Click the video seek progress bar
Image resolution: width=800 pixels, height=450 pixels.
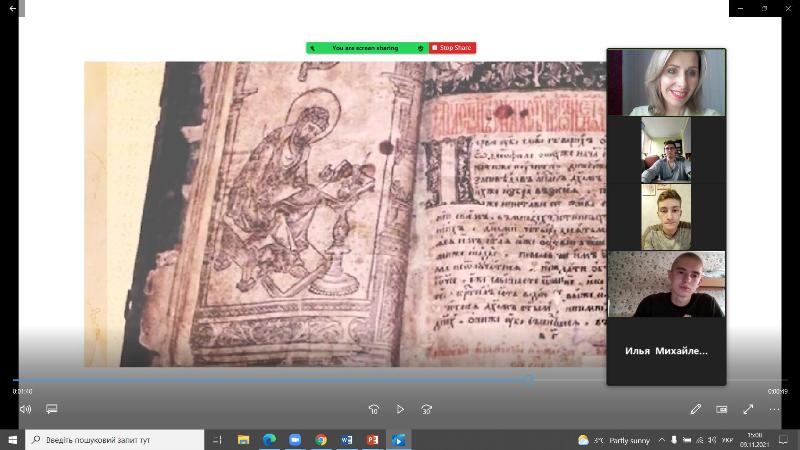click(300, 380)
